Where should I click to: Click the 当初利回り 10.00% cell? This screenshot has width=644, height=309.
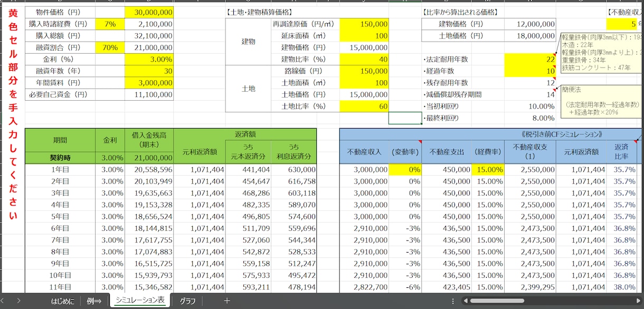(x=529, y=107)
